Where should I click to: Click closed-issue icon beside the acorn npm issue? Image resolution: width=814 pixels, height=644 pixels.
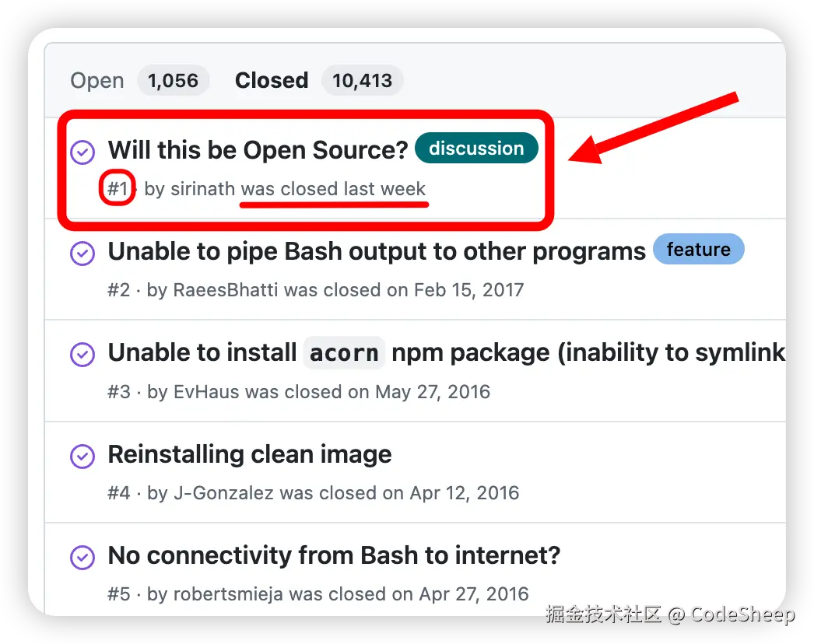pos(82,355)
